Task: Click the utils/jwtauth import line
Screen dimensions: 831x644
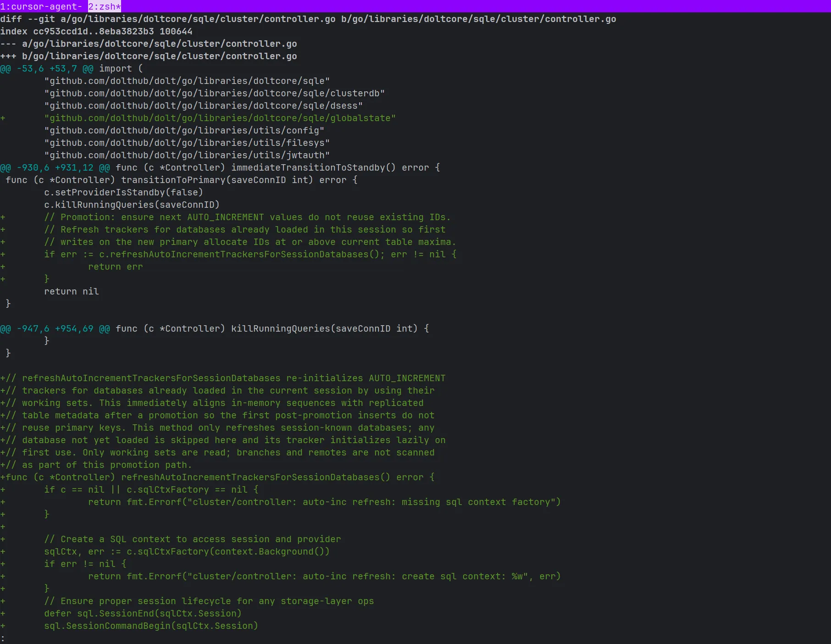Action: (x=186, y=155)
